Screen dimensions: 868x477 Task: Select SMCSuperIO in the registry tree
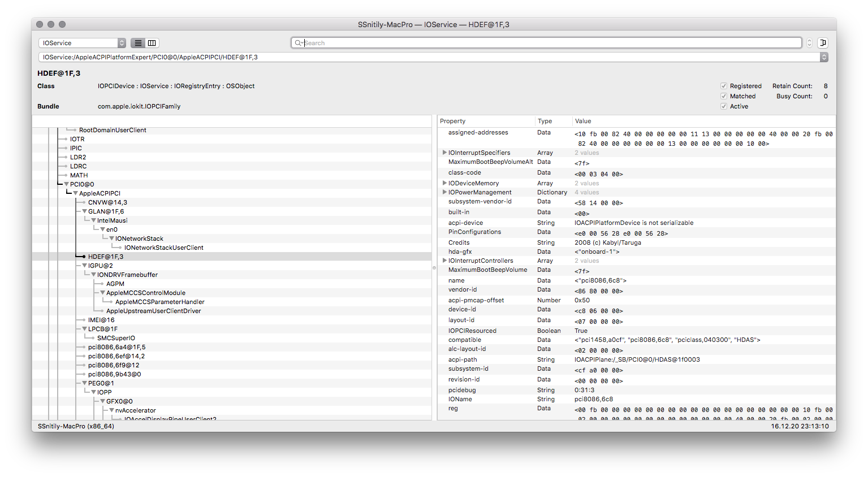click(116, 338)
